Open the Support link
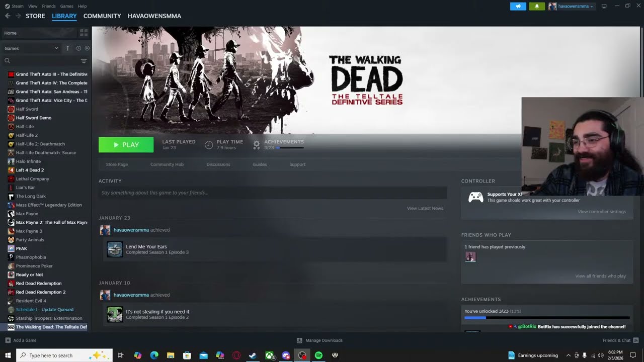Screen dimensions: 644x362 [297, 164]
